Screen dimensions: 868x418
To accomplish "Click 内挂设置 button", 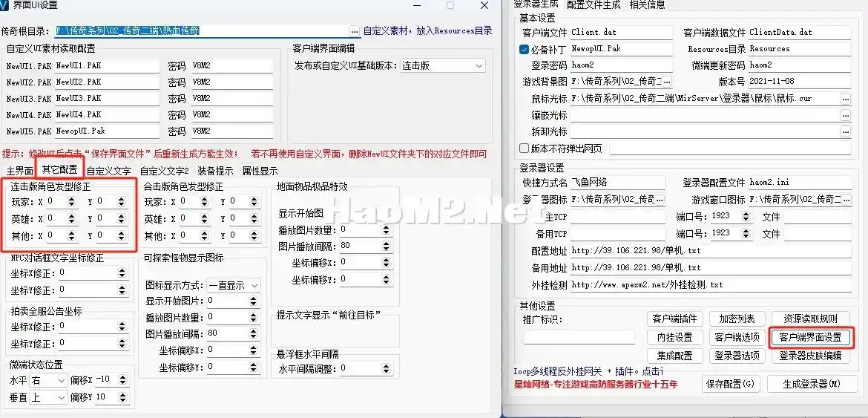I will pos(674,337).
